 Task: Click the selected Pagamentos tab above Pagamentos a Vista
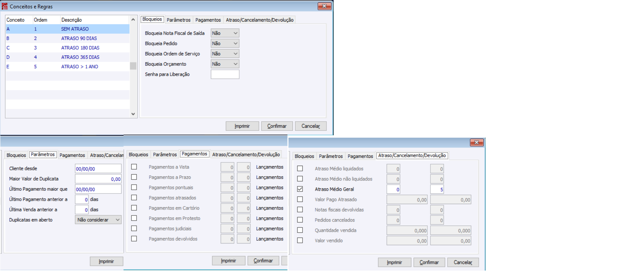194,154
